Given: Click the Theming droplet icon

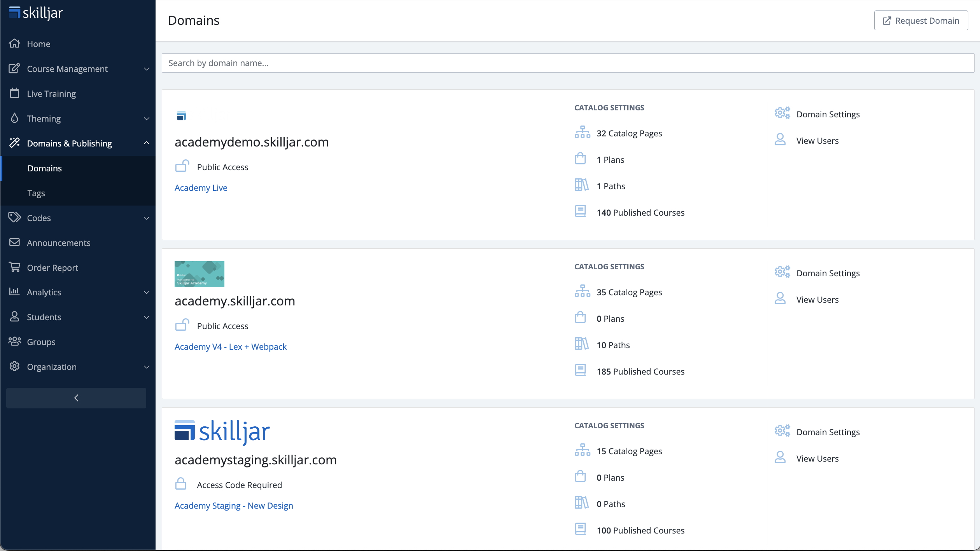Looking at the screenshot, I should (14, 118).
